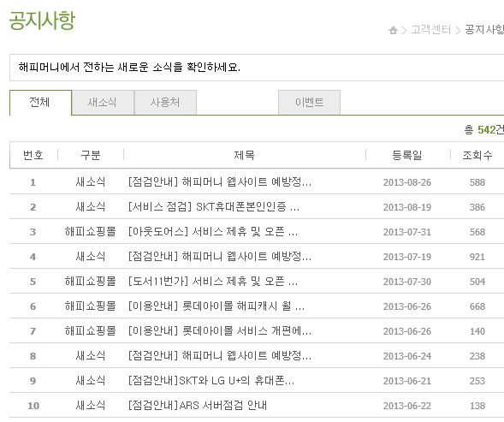Click view count 140
Image resolution: width=504 pixels, height=422 pixels.
click(477, 331)
